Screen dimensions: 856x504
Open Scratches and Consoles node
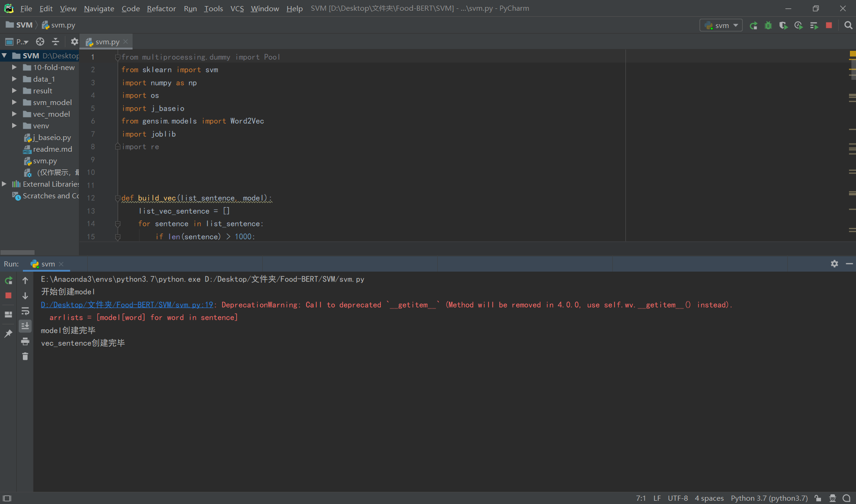(46, 196)
